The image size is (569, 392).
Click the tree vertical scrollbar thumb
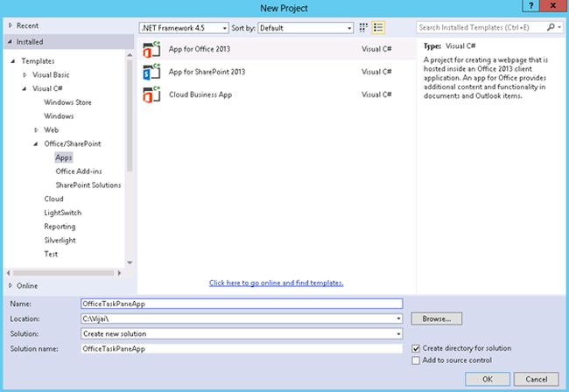(130, 115)
